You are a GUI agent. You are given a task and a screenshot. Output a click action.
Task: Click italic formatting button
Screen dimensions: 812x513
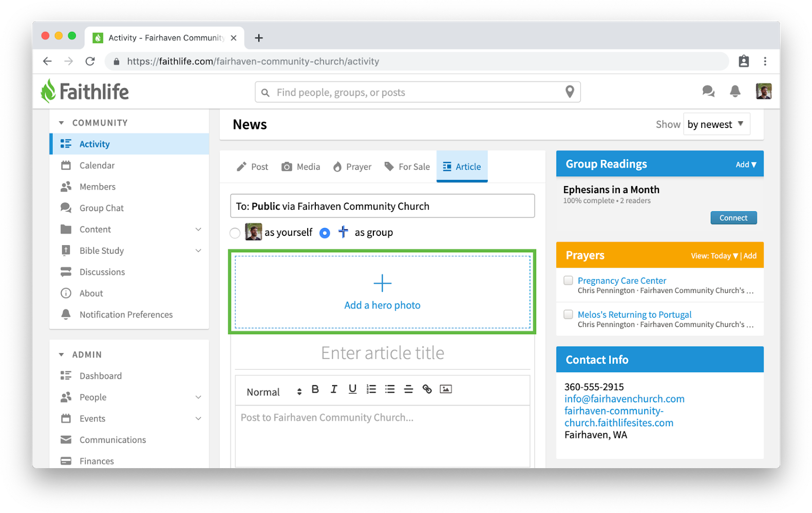point(334,389)
